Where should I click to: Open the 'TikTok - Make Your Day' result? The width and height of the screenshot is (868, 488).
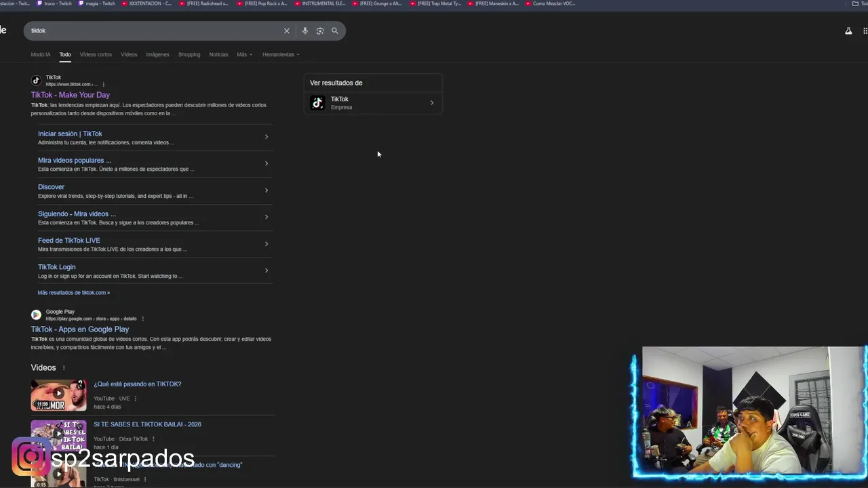[x=71, y=95]
